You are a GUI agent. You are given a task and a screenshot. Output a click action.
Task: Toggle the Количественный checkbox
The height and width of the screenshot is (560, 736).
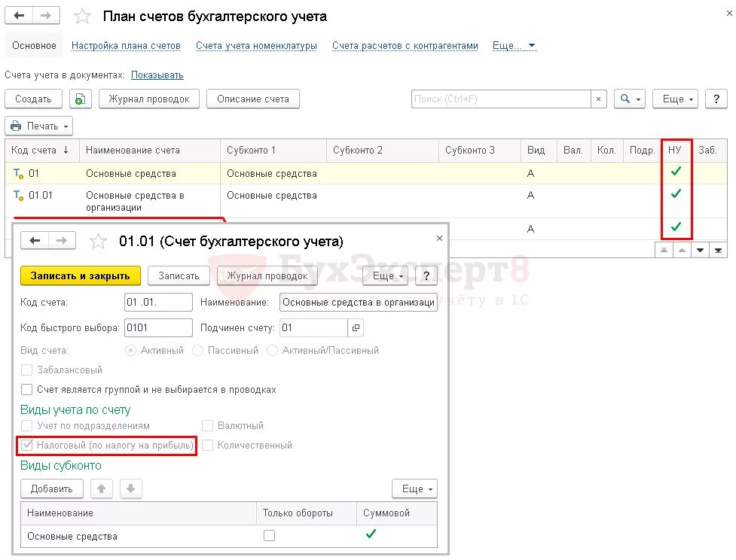pos(207,445)
